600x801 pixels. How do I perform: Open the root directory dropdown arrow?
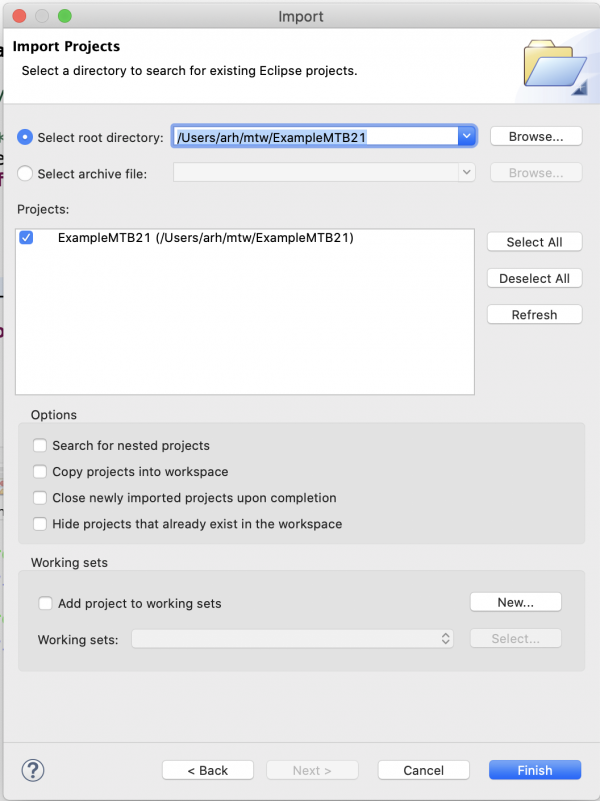pos(466,137)
